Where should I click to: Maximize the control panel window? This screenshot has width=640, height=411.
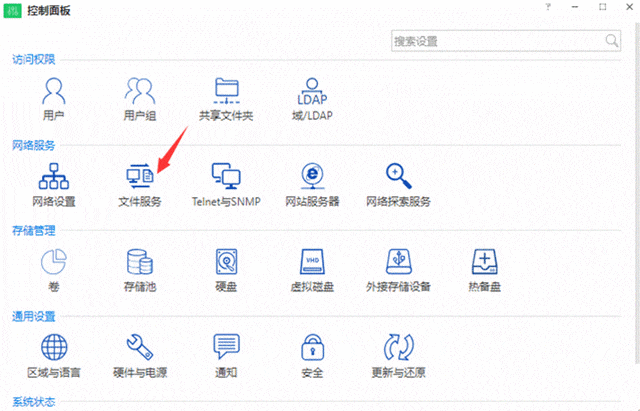point(602,7)
